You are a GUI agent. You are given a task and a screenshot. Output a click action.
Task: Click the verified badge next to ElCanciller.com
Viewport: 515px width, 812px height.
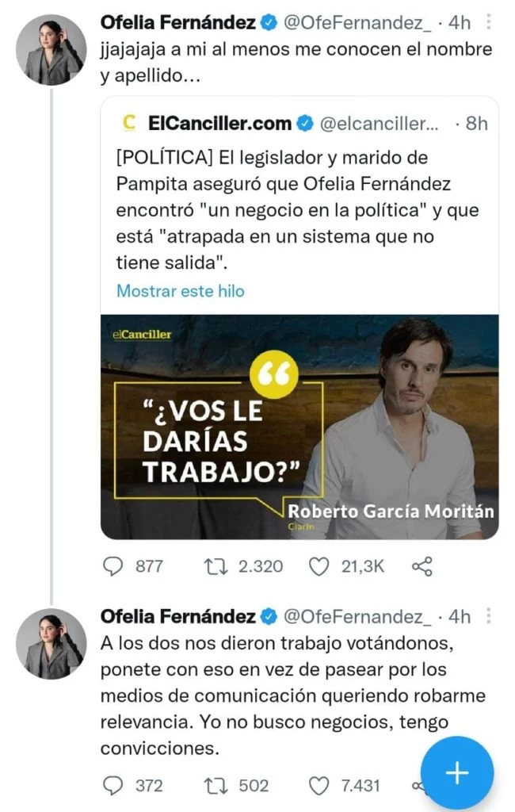tap(304, 123)
